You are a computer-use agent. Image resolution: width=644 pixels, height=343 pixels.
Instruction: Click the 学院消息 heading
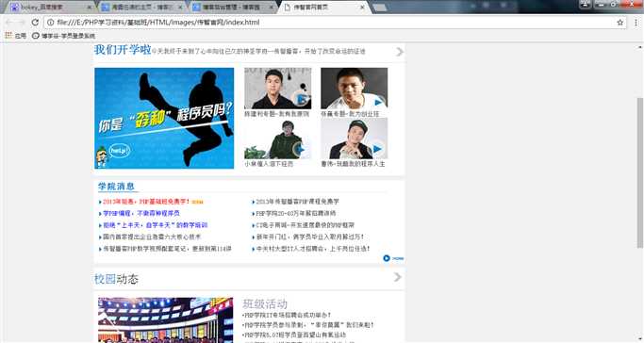(116, 187)
